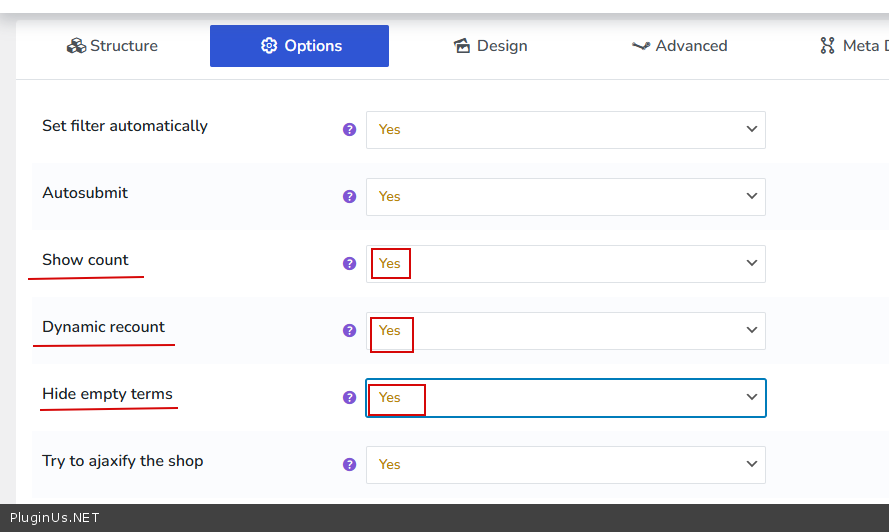Open the Set filter automatically dropdown
Viewport: 889px width, 532px height.
coord(565,130)
